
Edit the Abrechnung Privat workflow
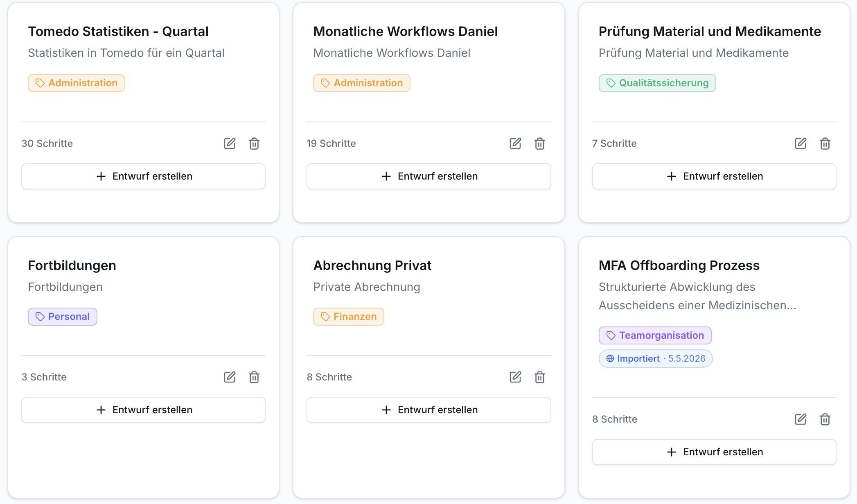(515, 377)
